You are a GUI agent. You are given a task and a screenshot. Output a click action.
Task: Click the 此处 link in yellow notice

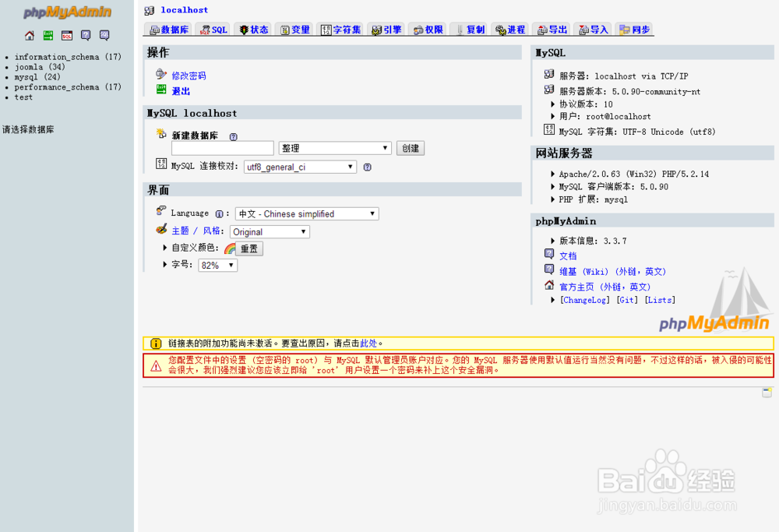pos(368,344)
